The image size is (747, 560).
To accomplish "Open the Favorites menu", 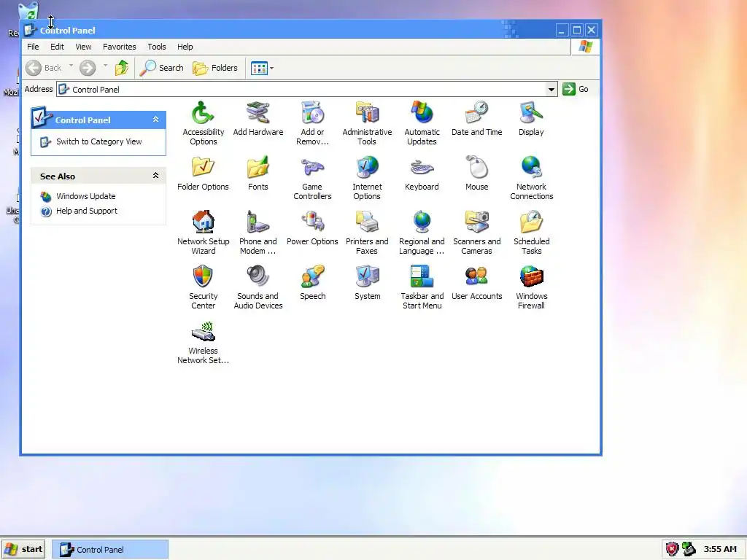I will (x=120, y=47).
